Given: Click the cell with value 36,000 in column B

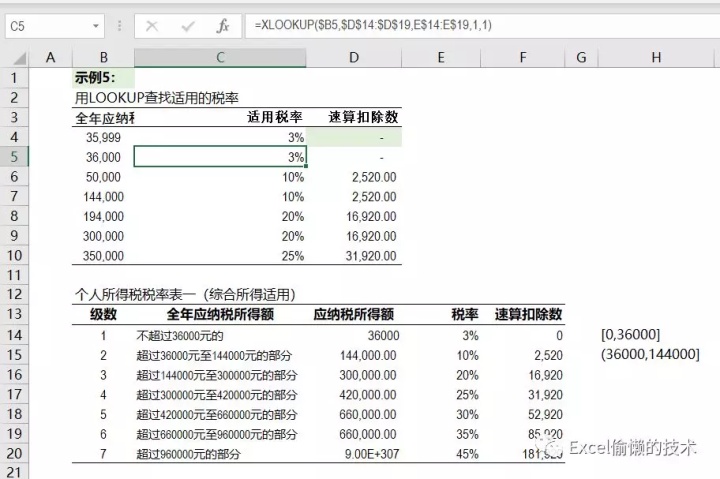Looking at the screenshot, I should point(103,157).
